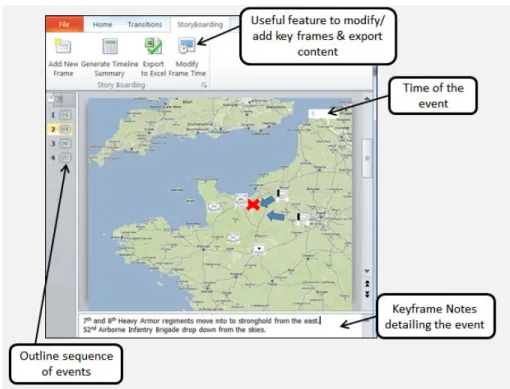510x389 pixels.
Task: Select the infantry symbol south of red X
Action: coord(234,238)
